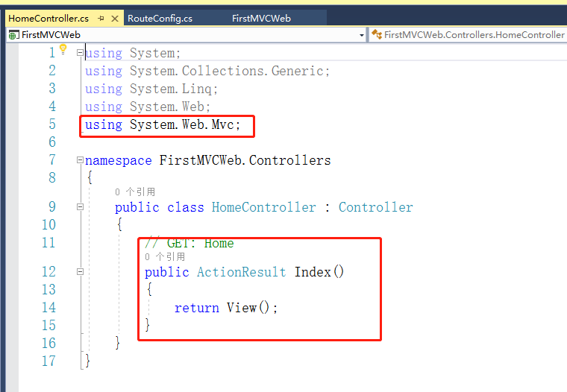Click the lightbulb quick actions icon
567x392 pixels.
pyautogui.click(x=63, y=48)
